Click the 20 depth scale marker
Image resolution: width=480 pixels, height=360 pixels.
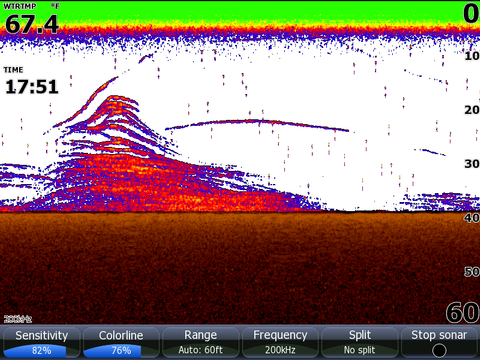click(x=472, y=110)
